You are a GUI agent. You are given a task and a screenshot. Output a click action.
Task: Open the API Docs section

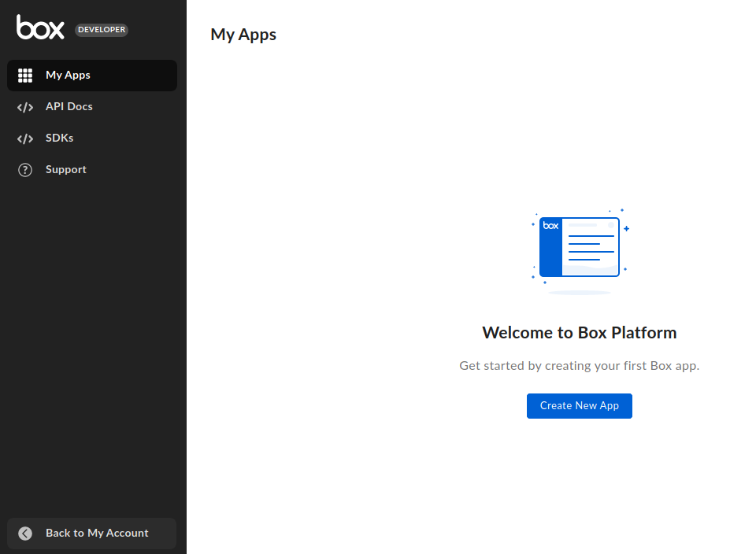coord(69,106)
